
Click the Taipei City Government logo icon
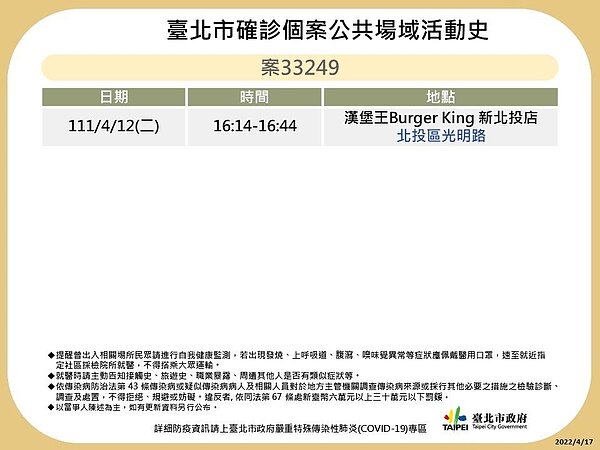pos(455,419)
